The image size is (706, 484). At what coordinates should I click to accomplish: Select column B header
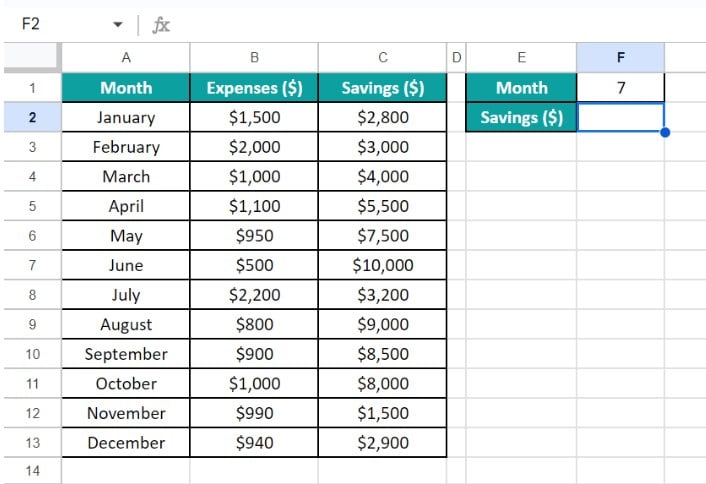254,58
